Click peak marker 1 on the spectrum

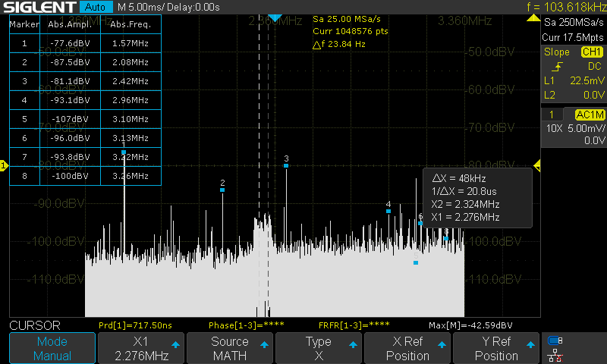click(x=124, y=152)
